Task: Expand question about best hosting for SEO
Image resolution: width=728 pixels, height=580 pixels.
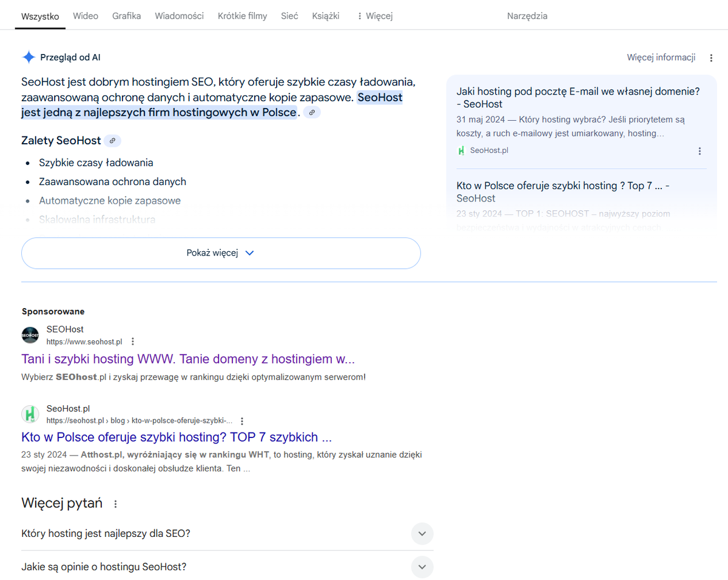Action: pos(422,534)
